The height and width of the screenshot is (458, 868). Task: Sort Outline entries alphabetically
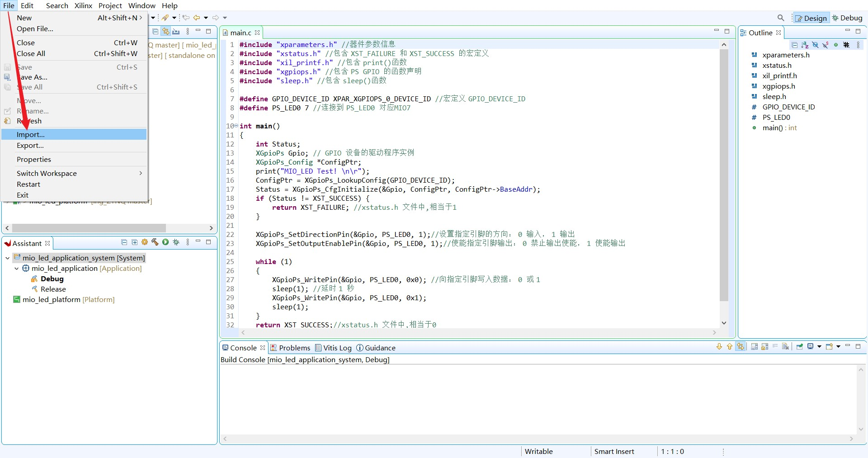coord(805,45)
